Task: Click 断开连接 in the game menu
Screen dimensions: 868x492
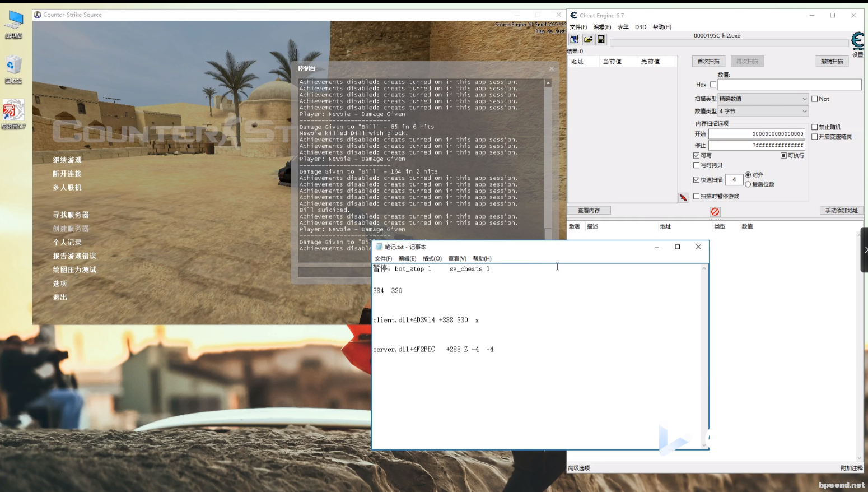Action: (x=67, y=174)
